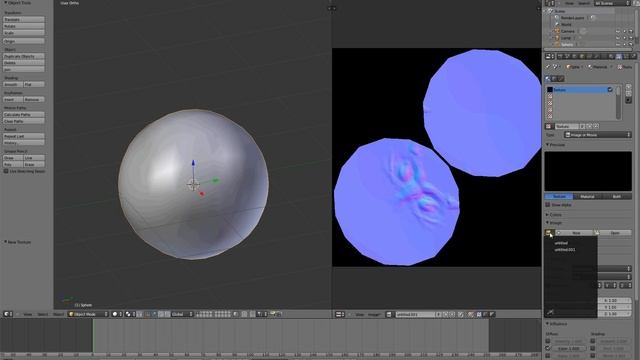The image size is (640, 360).
Task: Open the image browse list in Image panel
Action: tap(549, 233)
